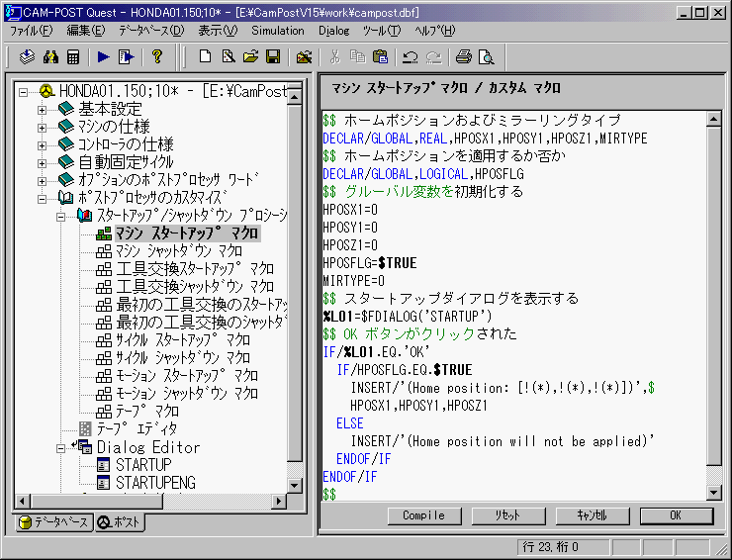Click the HONDA01.150 root node icon
This screenshot has width=732, height=560.
46,91
